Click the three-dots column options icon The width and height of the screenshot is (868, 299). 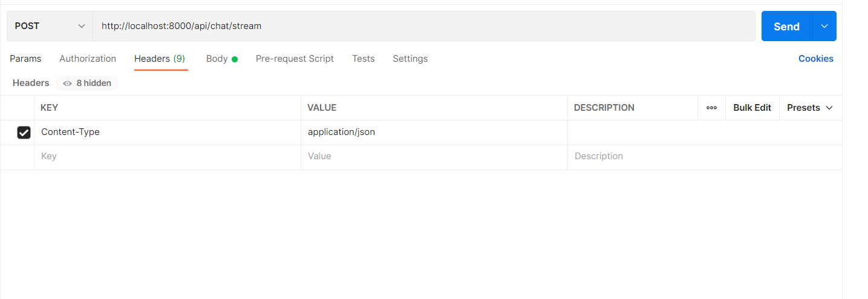click(x=711, y=108)
